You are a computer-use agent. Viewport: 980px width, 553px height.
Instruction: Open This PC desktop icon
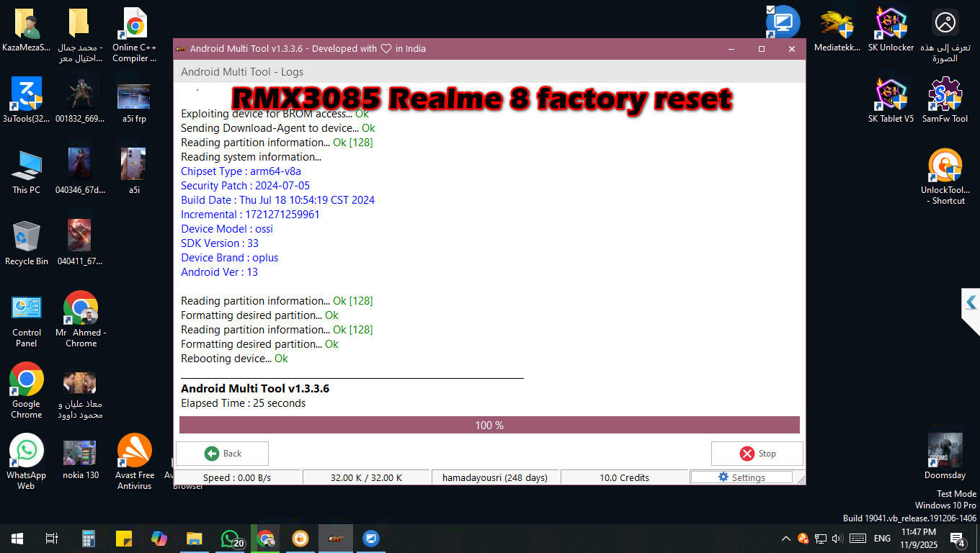click(x=27, y=172)
